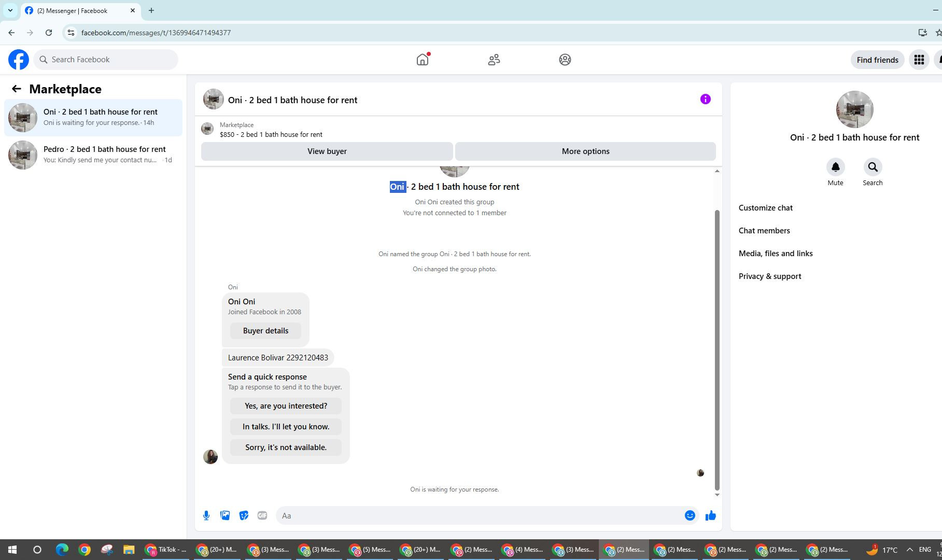The height and width of the screenshot is (560, 942).
Task: Choose a sticker icon
Action: click(244, 515)
